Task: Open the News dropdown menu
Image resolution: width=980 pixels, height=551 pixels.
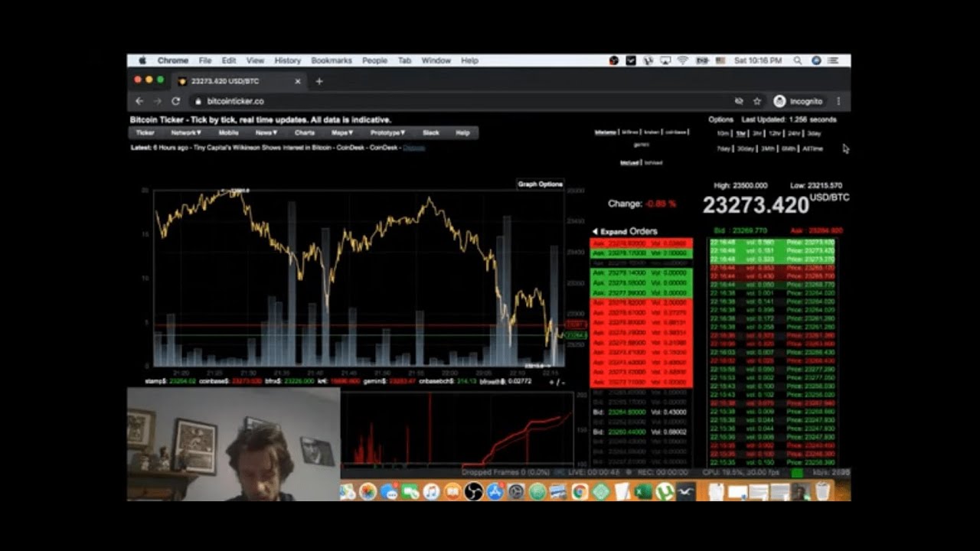Action: tap(266, 132)
